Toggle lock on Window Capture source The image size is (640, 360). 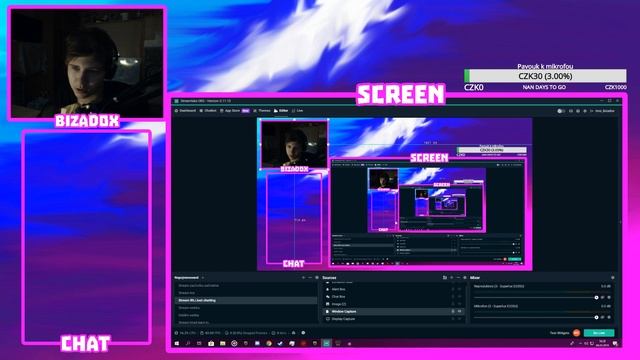[453, 311]
